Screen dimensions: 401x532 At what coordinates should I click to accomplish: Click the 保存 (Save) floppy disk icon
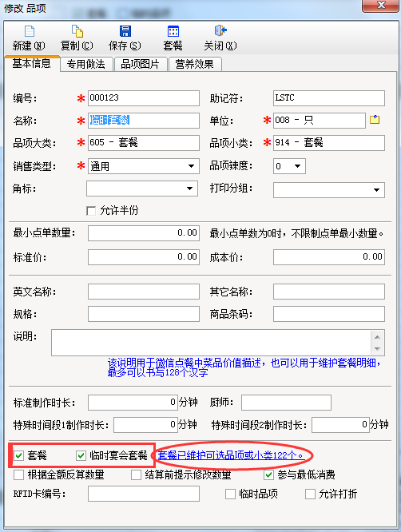coord(125,31)
